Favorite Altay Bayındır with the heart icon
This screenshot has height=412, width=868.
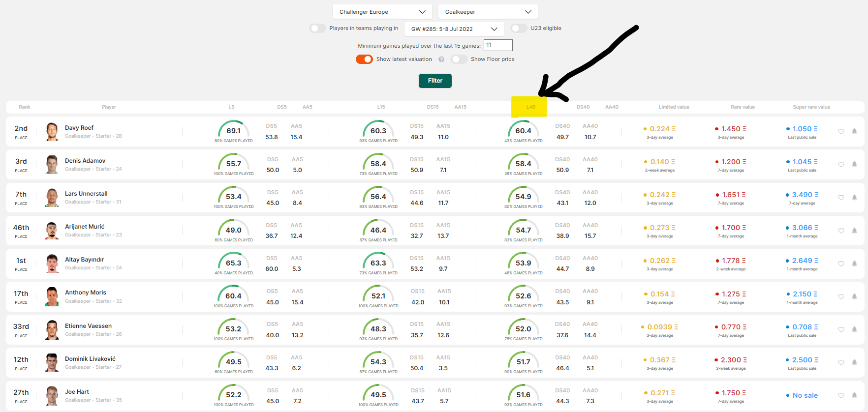pyautogui.click(x=841, y=264)
